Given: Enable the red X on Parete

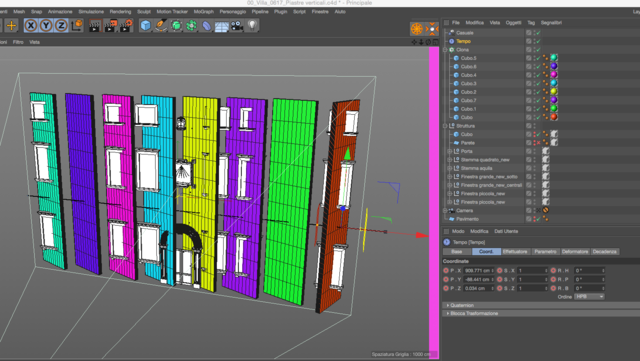Looking at the screenshot, I should click(x=539, y=143).
